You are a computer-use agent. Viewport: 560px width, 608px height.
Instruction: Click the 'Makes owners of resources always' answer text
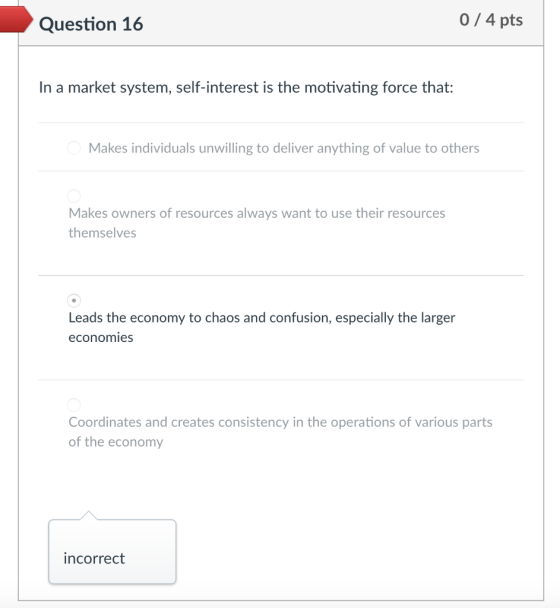[257, 223]
